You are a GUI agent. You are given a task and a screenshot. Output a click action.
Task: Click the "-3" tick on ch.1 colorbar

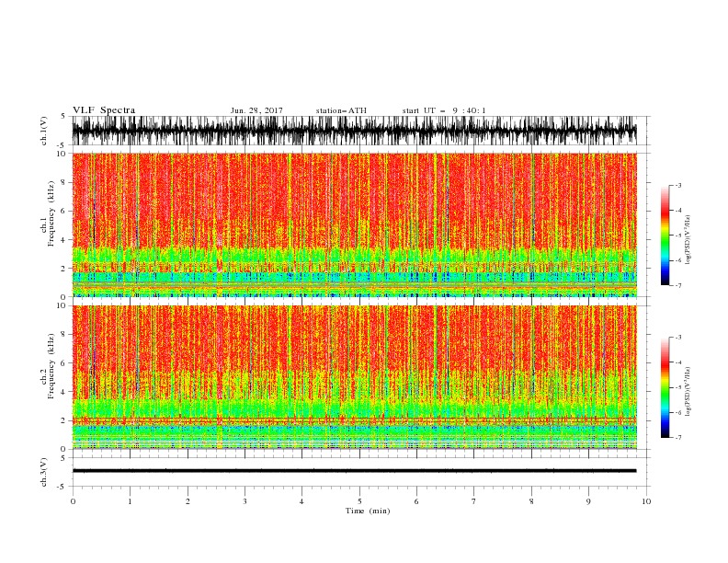678,185
